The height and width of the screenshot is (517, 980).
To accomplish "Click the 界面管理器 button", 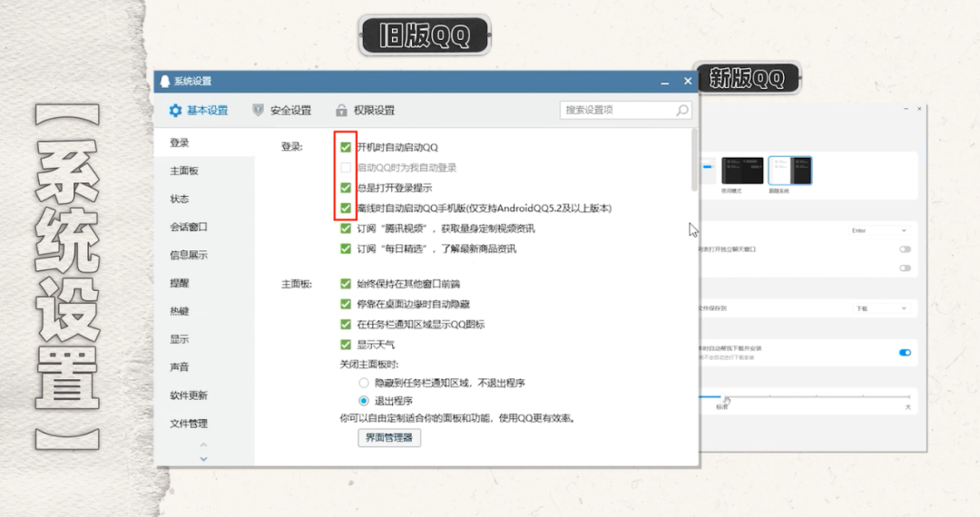I will 389,438.
